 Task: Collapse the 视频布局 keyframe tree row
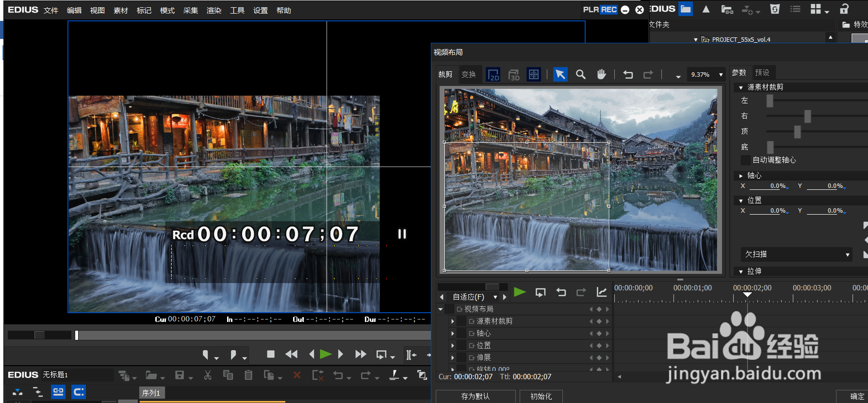pos(441,309)
